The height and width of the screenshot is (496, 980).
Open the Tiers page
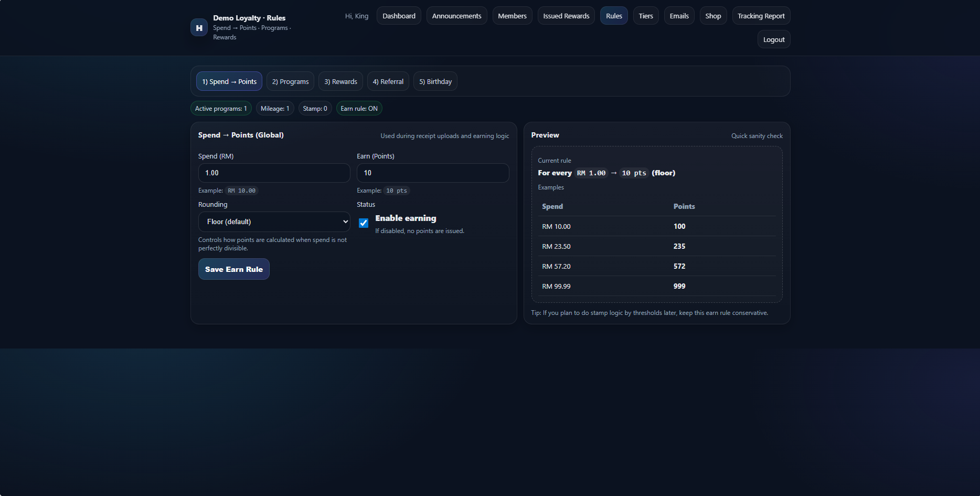pyautogui.click(x=646, y=16)
